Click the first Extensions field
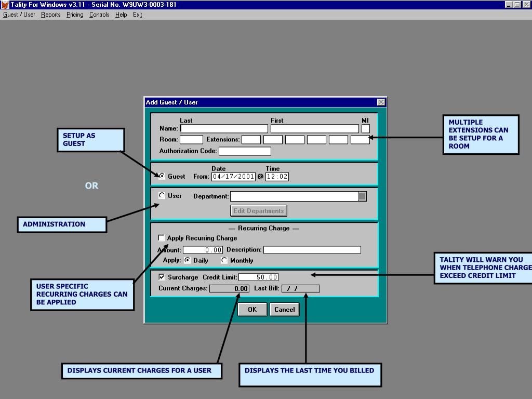Screen dimensions: 532x399 click(251, 139)
